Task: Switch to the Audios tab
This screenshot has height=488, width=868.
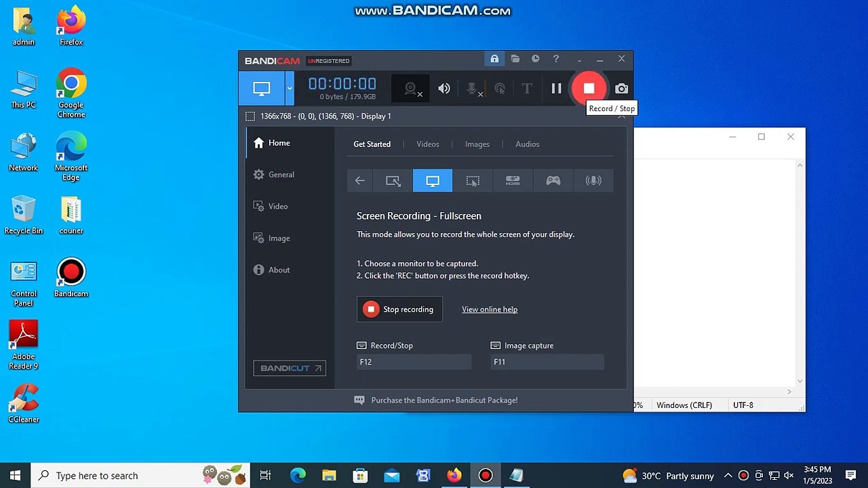Action: [528, 144]
